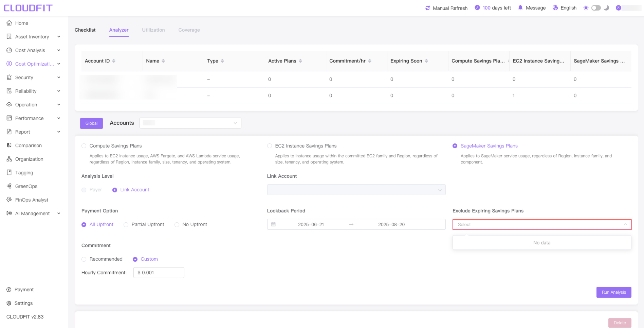Open the Link Account dropdown
This screenshot has height=328, width=644.
coord(356,190)
